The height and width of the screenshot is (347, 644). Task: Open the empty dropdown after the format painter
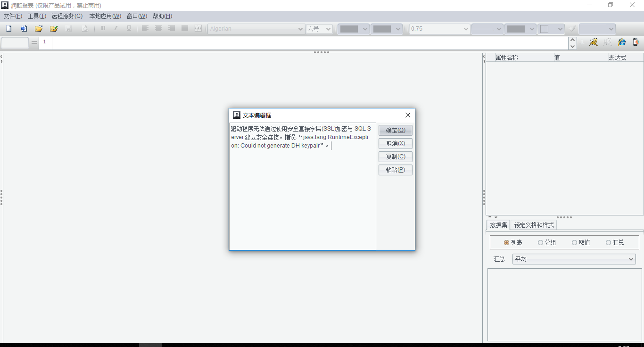[597, 29]
